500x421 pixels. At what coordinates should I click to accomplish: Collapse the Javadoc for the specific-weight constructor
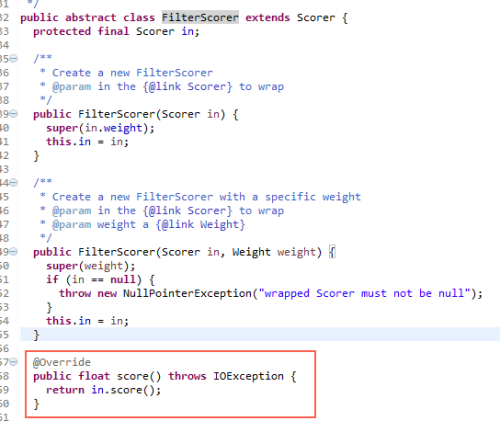pos(13,183)
